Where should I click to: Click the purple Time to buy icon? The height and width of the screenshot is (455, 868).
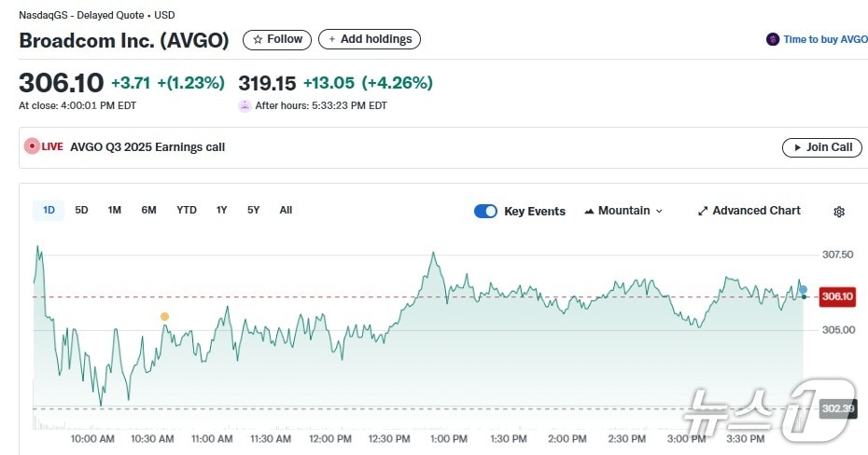click(x=772, y=39)
